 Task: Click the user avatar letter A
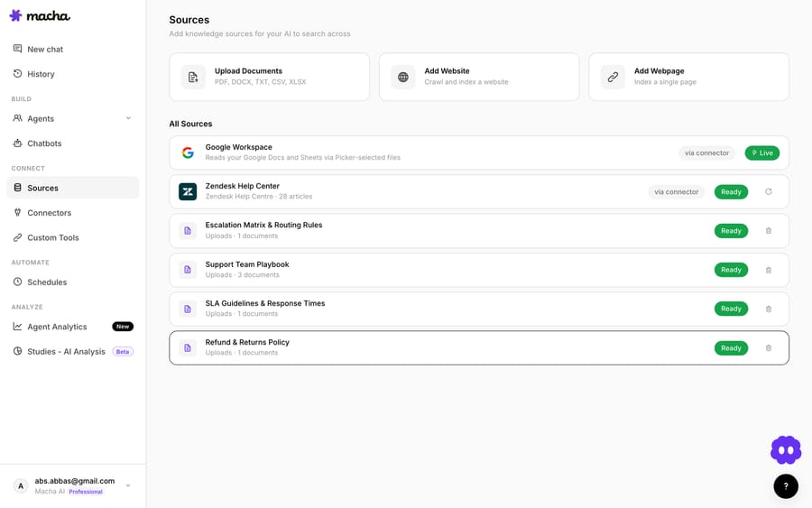click(21, 485)
